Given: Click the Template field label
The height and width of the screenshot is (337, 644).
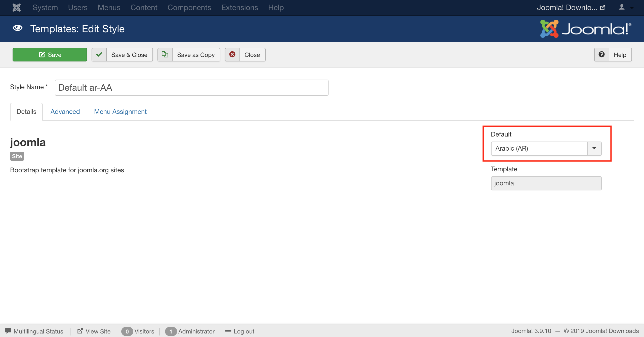Looking at the screenshot, I should 504,169.
